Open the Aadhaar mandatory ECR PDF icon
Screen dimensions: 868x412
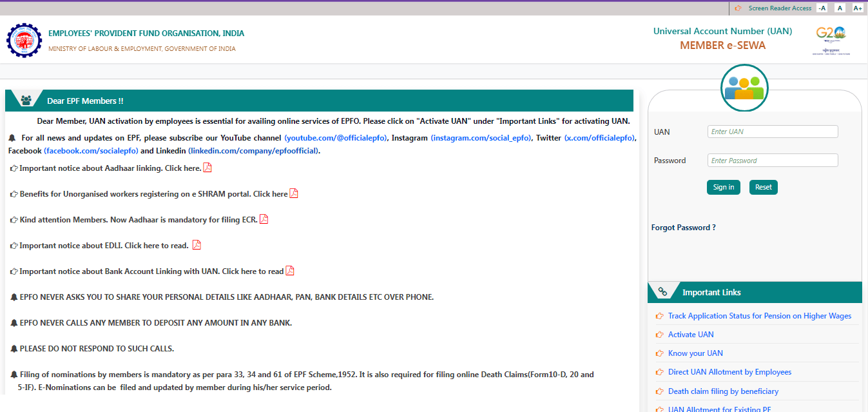click(264, 219)
